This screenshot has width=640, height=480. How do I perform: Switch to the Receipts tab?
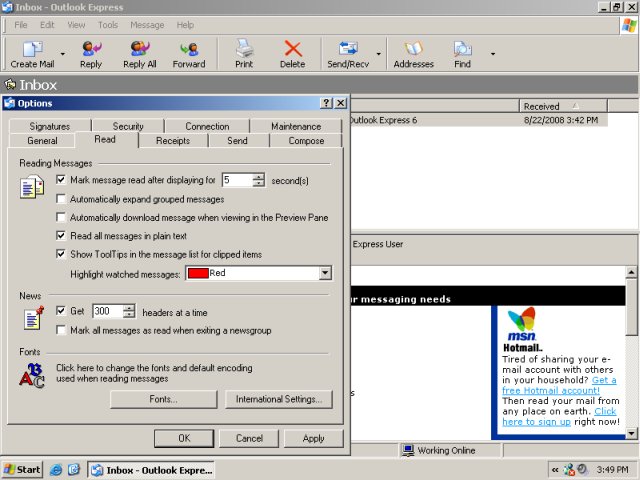[x=173, y=140]
